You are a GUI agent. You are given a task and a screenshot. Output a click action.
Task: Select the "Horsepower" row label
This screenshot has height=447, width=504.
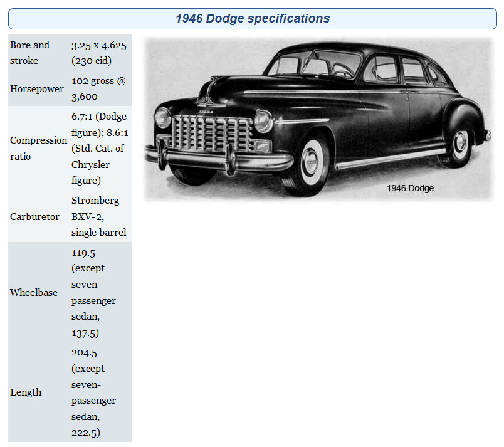[x=37, y=89]
